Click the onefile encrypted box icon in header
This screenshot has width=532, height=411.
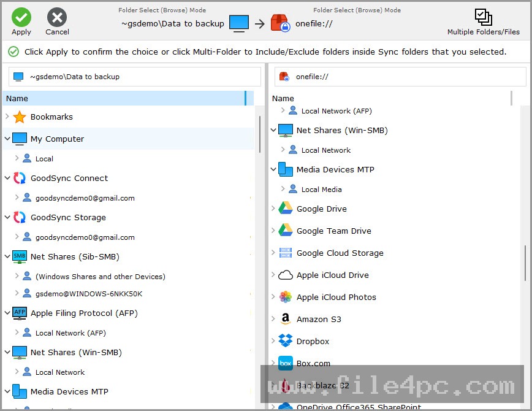coord(280,23)
